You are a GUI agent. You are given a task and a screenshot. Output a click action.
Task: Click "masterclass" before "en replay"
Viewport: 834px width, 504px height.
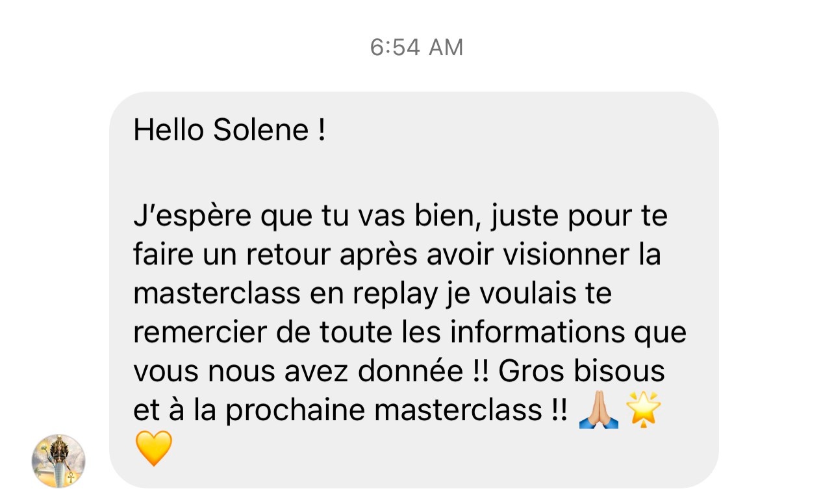pyautogui.click(x=217, y=294)
